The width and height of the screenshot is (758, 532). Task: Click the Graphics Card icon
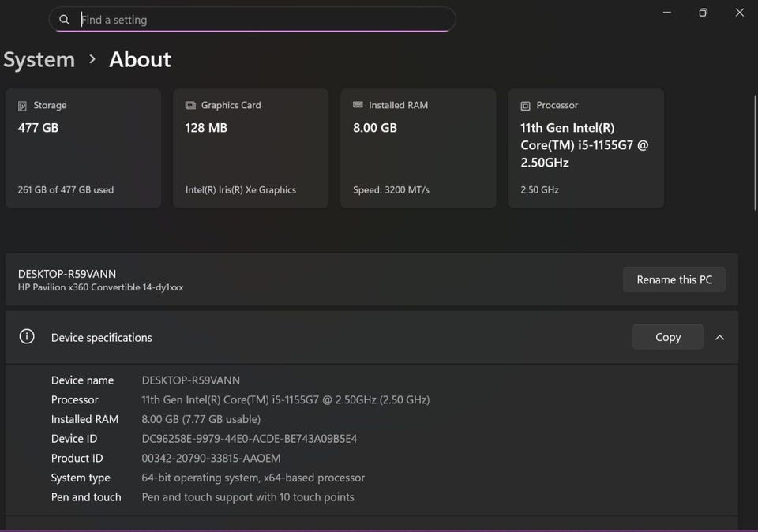pos(190,106)
